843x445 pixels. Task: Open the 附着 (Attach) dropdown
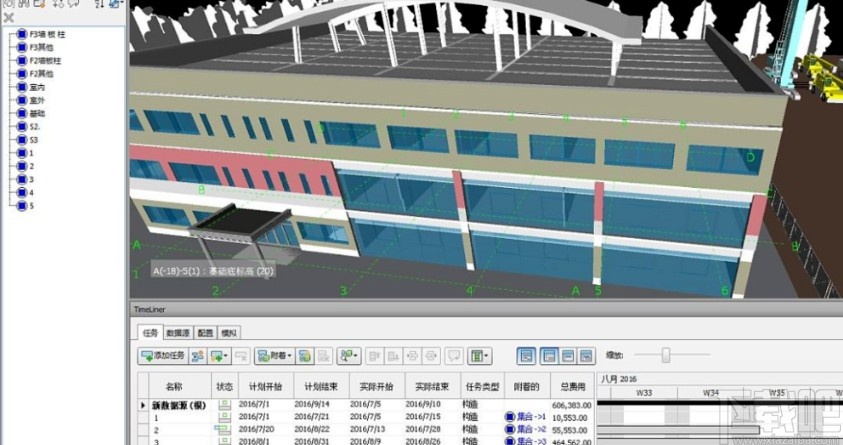275,356
